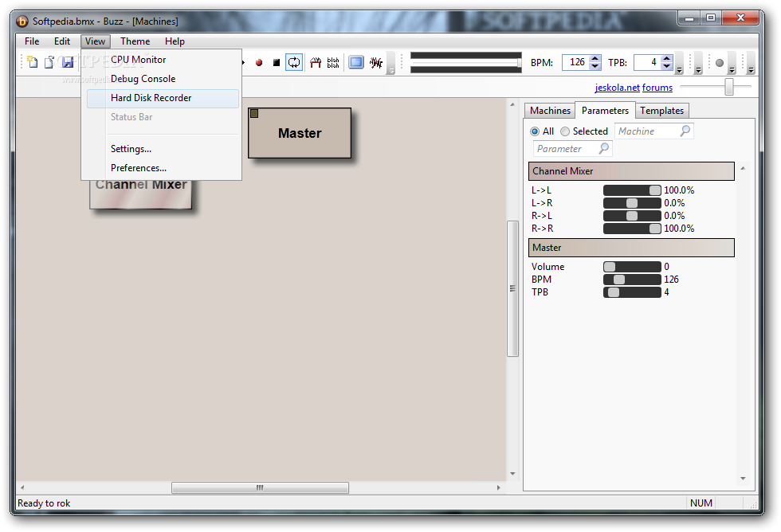Switch to the Templates tab

point(662,111)
